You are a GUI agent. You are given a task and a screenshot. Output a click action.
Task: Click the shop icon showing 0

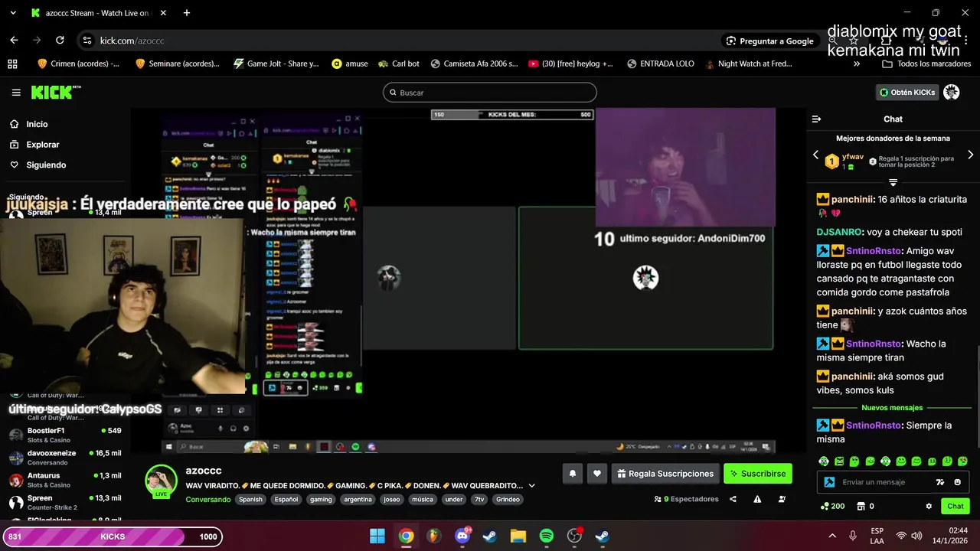[861, 506]
